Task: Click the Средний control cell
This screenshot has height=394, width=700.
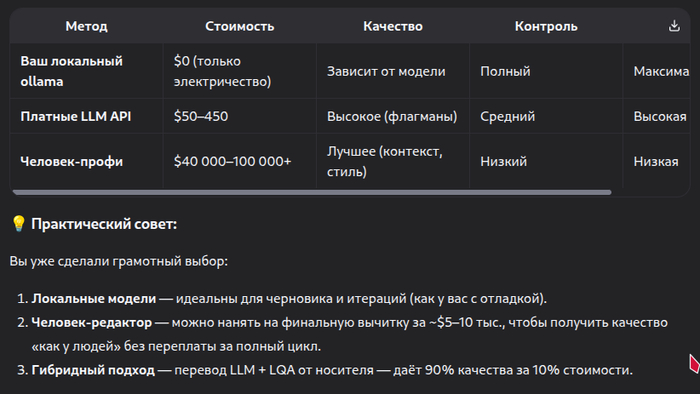Action: pos(508,116)
